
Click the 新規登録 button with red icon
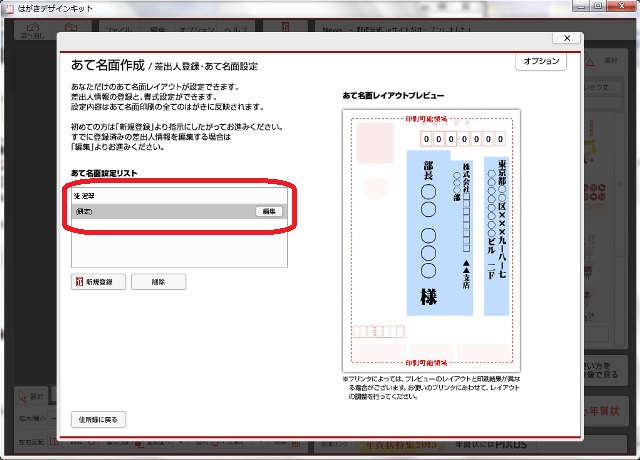(98, 282)
